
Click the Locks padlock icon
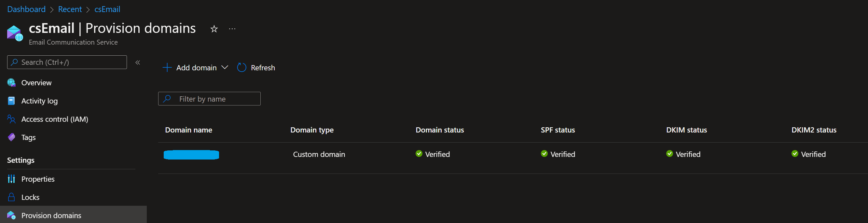pyautogui.click(x=11, y=197)
